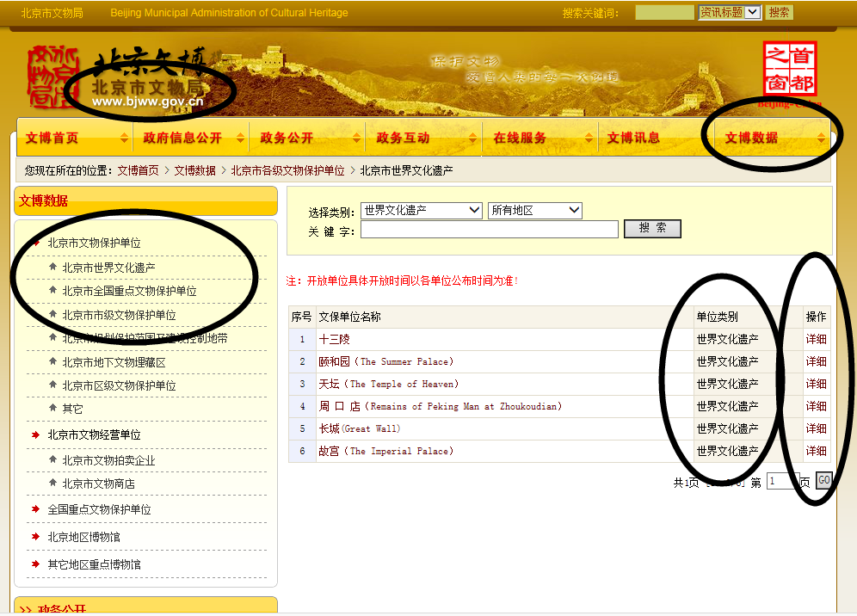Viewport: 857px width, 616px height.
Task: Open the 资讯标题 search type dropdown
Action: 730,12
